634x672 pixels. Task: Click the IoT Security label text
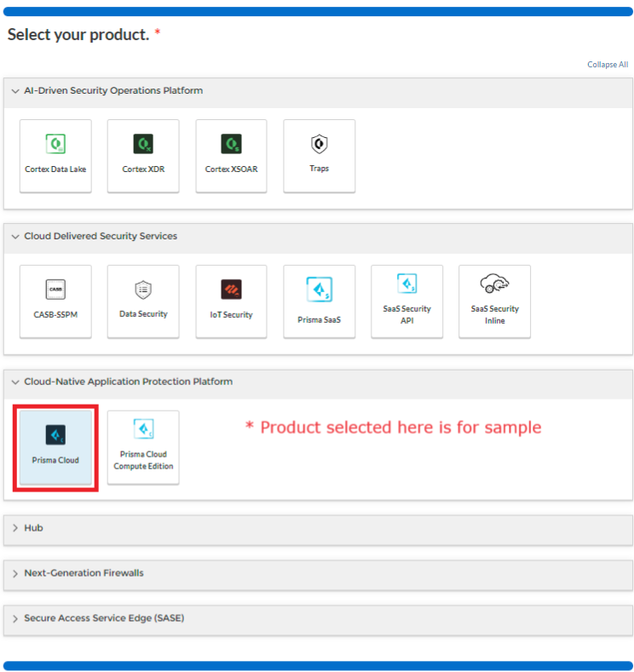(x=231, y=314)
